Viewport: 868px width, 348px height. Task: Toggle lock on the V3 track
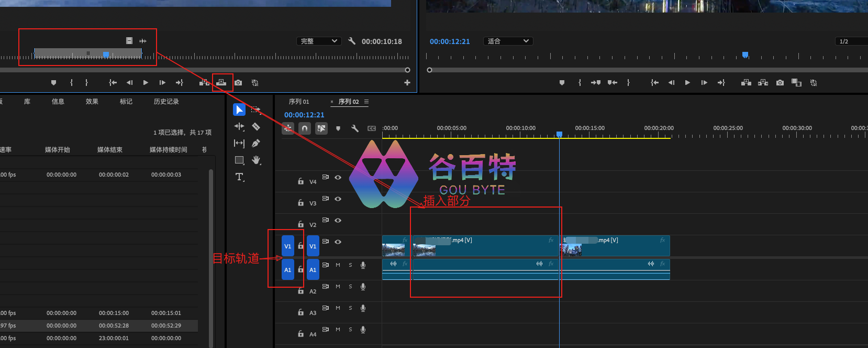(x=301, y=203)
